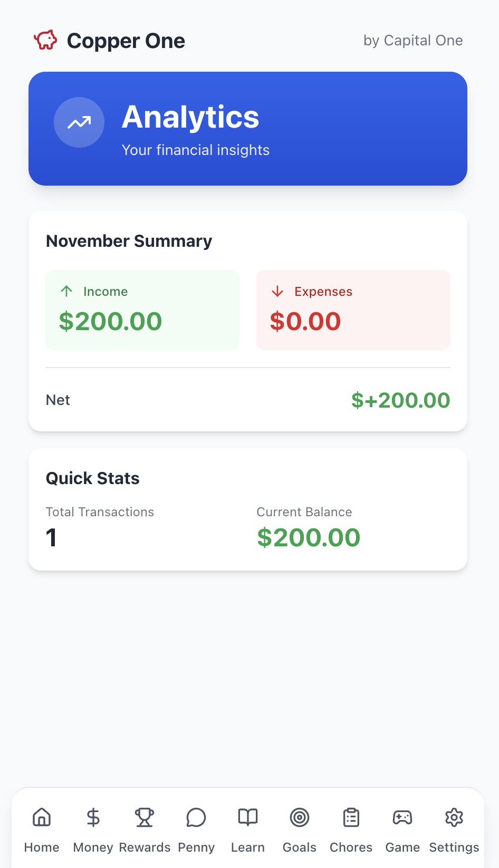The height and width of the screenshot is (868, 499).
Task: Click the Current Balance amount
Action: click(x=309, y=538)
